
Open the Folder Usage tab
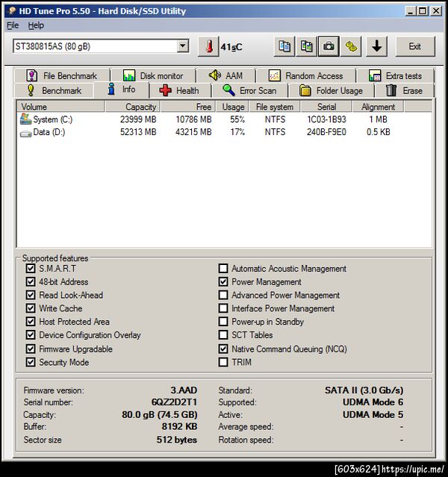332,90
